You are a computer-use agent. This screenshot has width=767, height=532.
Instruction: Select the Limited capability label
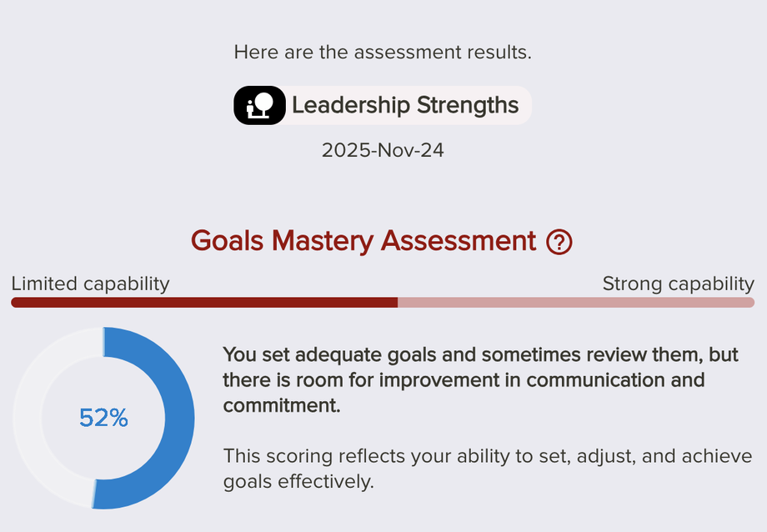pyautogui.click(x=90, y=284)
